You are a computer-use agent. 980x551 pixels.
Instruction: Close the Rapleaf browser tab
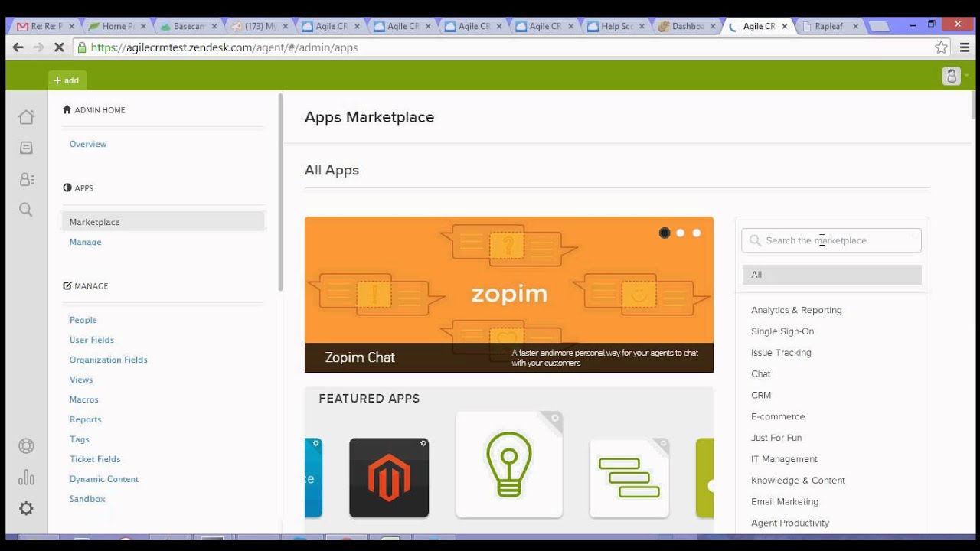point(855,26)
